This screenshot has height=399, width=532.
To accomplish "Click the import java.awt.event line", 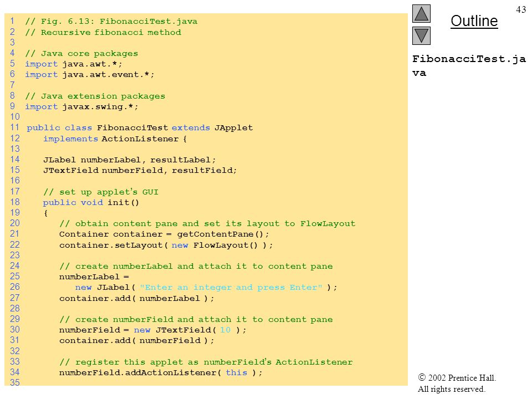I will pos(90,74).
